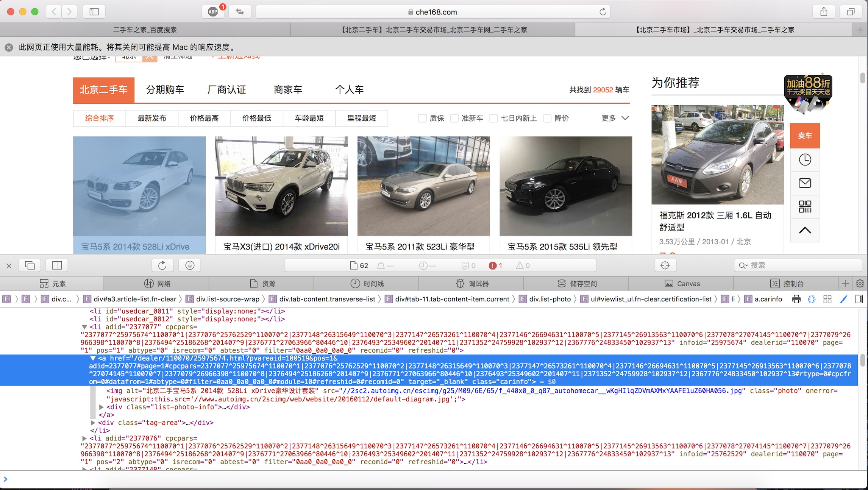Click the Safari share icon
868x490 pixels.
pos(824,12)
